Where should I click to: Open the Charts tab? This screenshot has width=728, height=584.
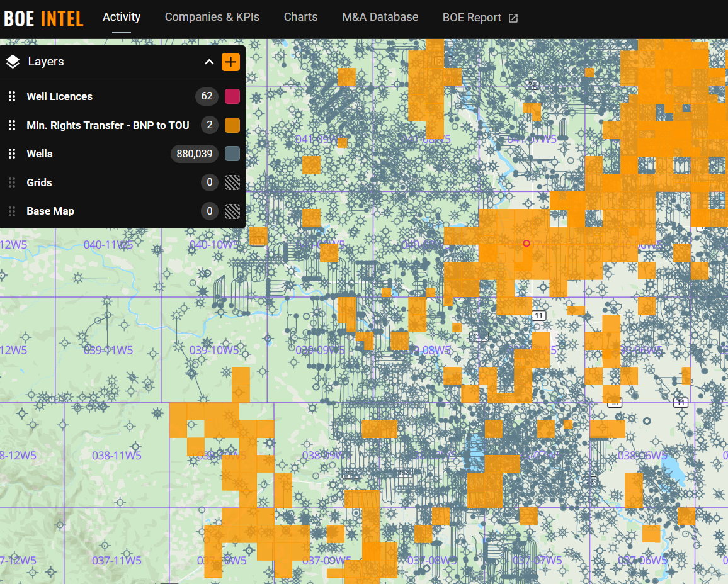(x=301, y=17)
